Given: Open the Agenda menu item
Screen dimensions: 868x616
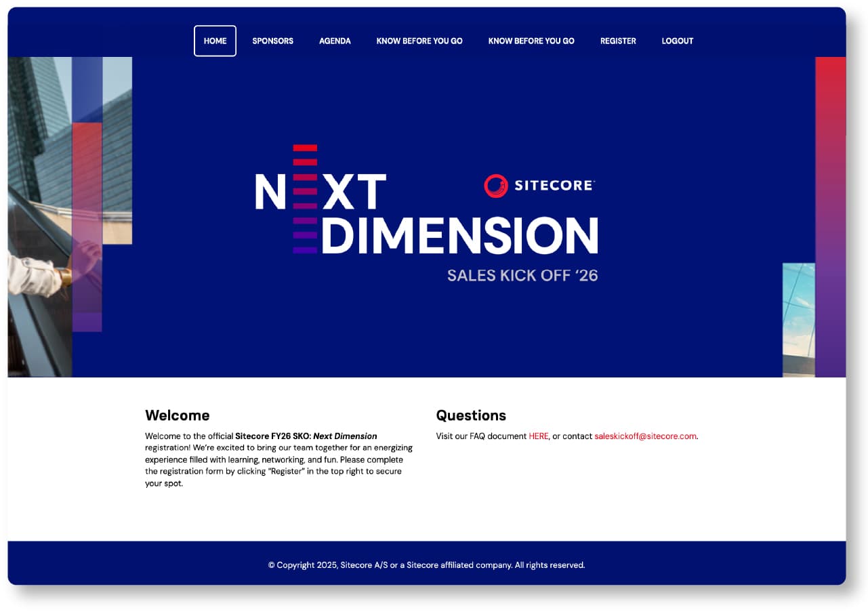Looking at the screenshot, I should pyautogui.click(x=335, y=41).
